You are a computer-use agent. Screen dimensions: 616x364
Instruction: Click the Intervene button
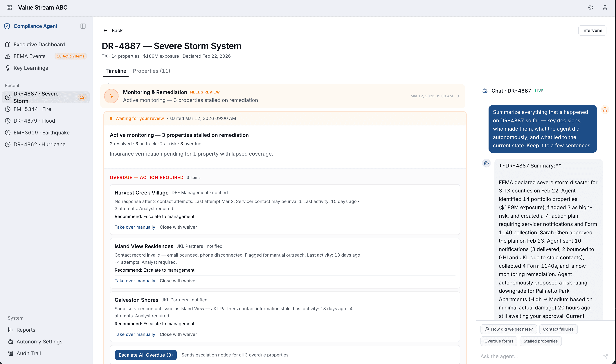point(592,30)
